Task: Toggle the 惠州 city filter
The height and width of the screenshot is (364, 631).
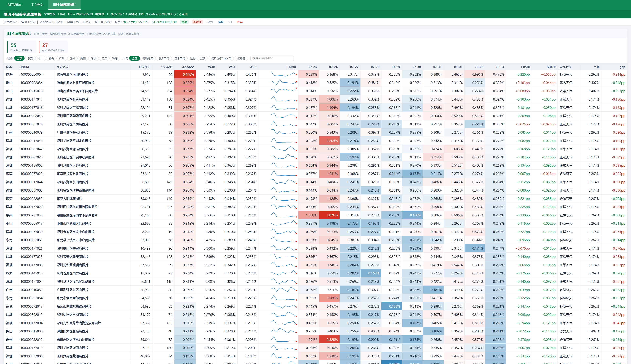Action: click(72, 58)
